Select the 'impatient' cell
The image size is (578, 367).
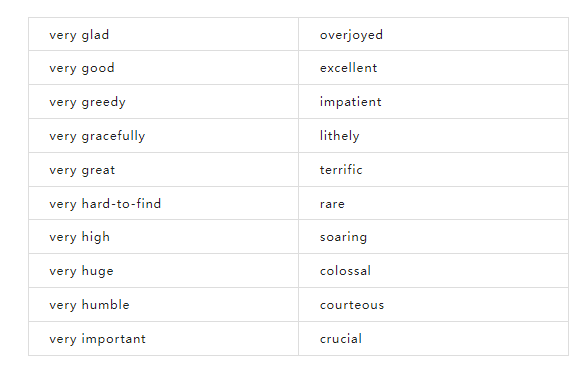point(434,102)
